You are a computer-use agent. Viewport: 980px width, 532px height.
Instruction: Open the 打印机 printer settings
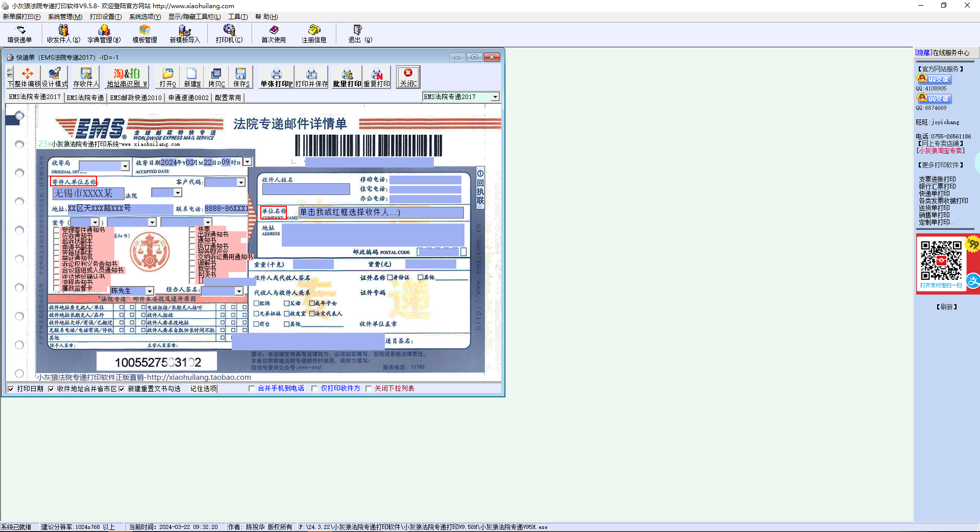click(x=229, y=34)
